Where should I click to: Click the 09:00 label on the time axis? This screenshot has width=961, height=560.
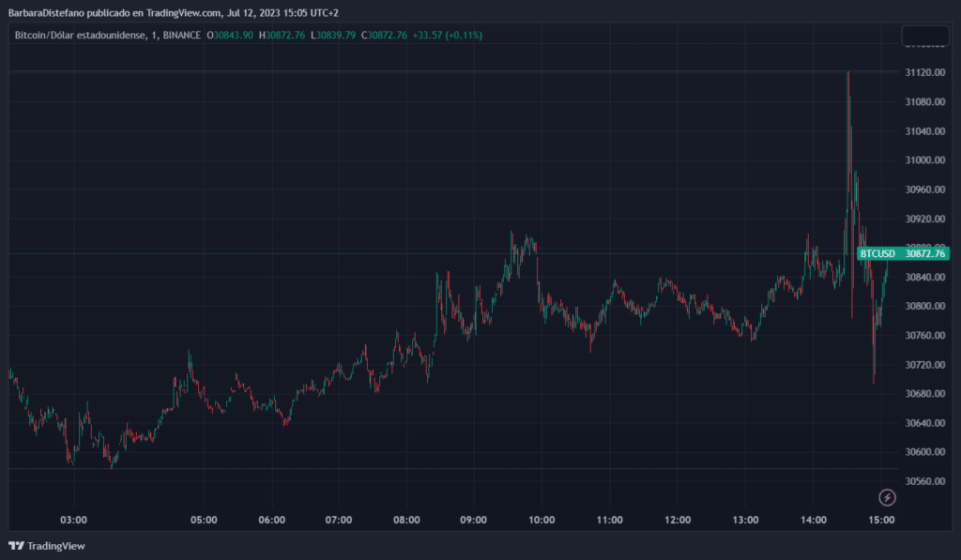pyautogui.click(x=473, y=520)
